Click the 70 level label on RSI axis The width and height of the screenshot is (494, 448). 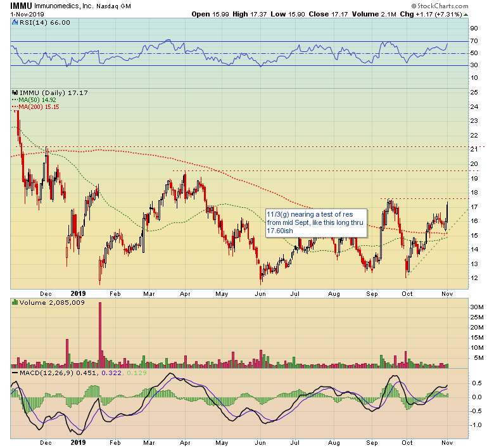(474, 41)
